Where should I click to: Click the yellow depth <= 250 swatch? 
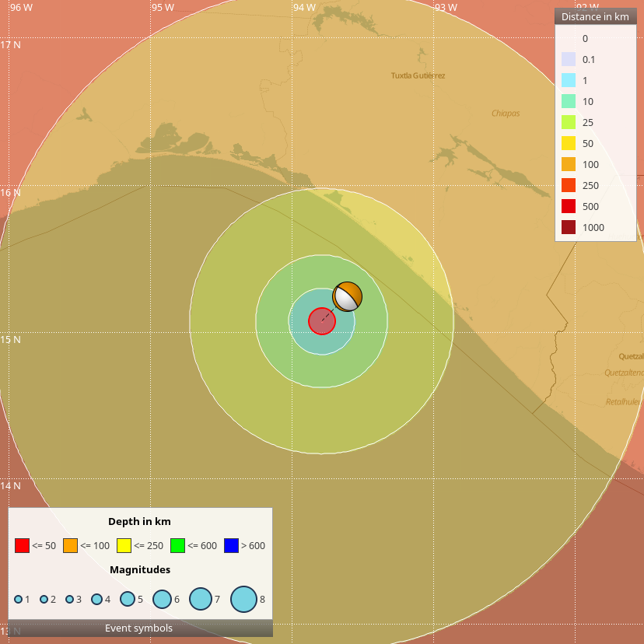(x=124, y=546)
